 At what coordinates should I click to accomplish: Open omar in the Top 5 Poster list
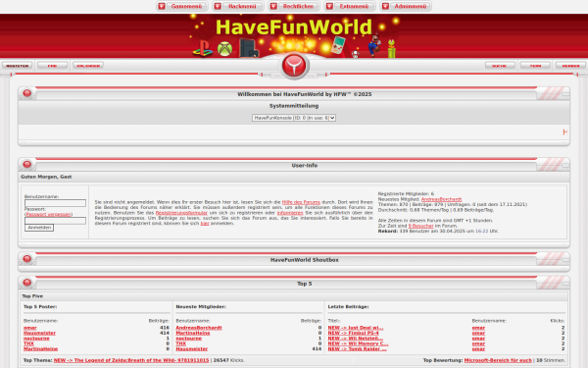pos(30,328)
